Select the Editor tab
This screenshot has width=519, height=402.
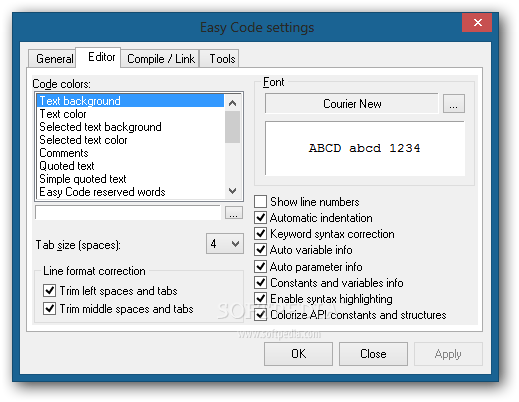pyautogui.click(x=98, y=57)
